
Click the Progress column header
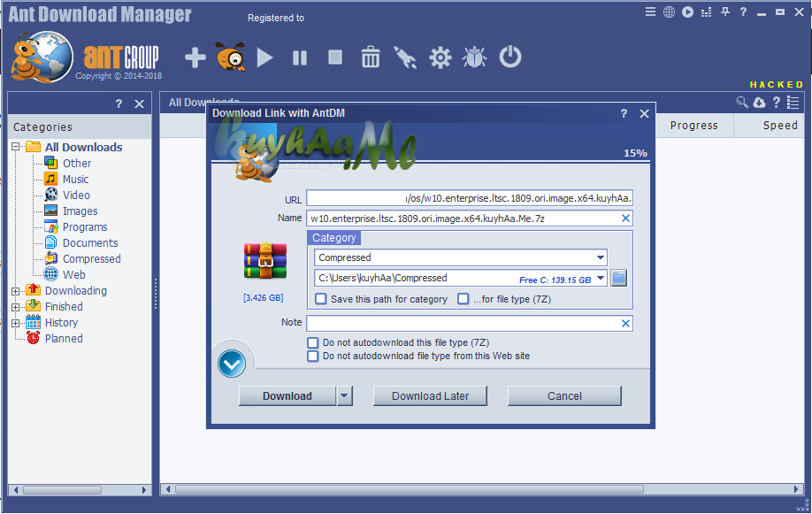coord(694,126)
